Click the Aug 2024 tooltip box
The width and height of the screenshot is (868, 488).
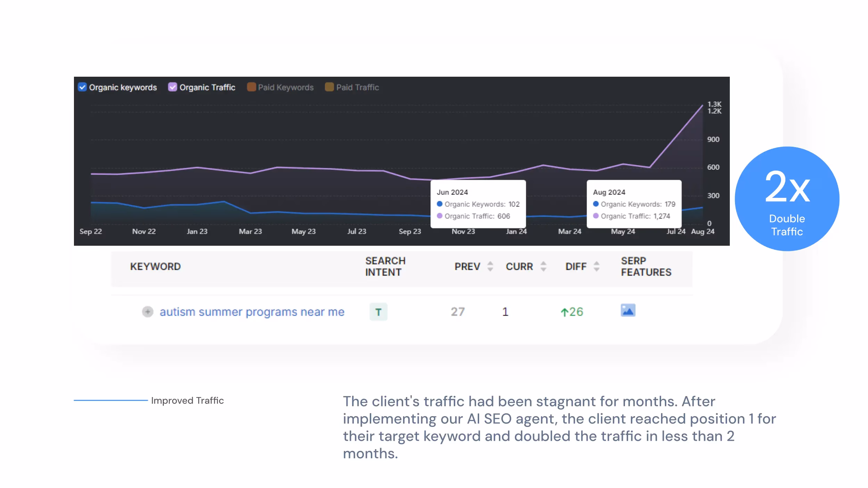point(634,204)
